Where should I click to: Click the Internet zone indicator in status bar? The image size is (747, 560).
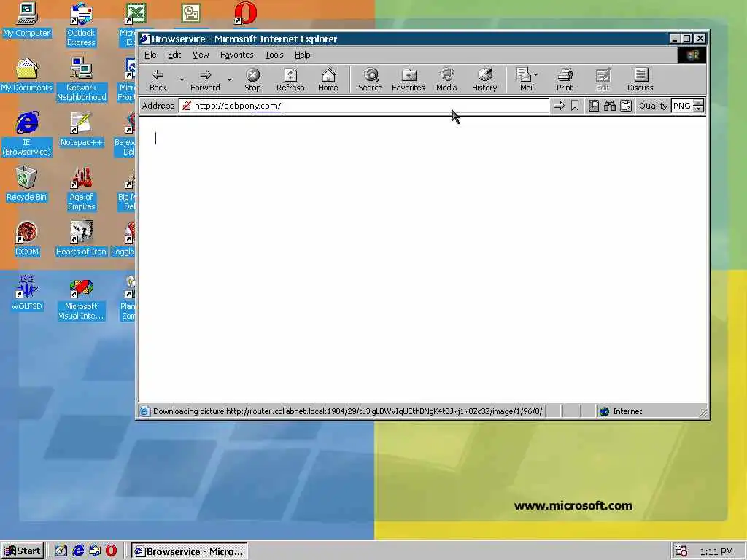622,411
